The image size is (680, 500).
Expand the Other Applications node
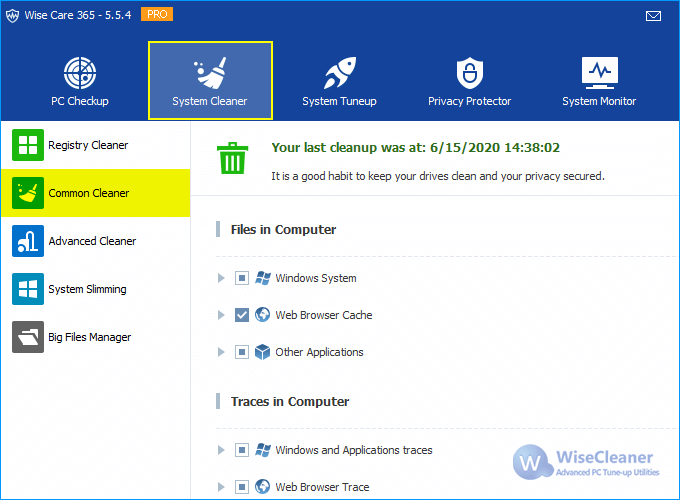(221, 352)
